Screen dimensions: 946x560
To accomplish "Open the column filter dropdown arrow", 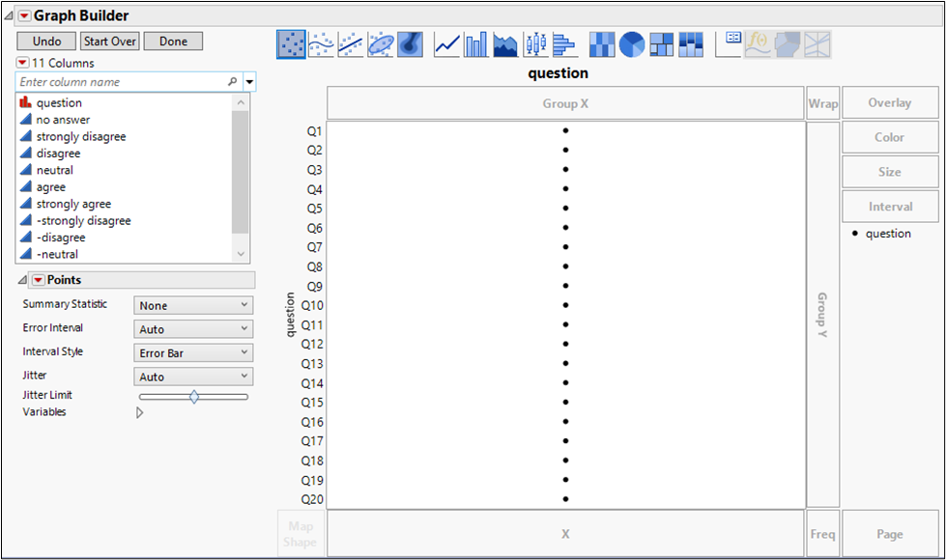I will 249,81.
